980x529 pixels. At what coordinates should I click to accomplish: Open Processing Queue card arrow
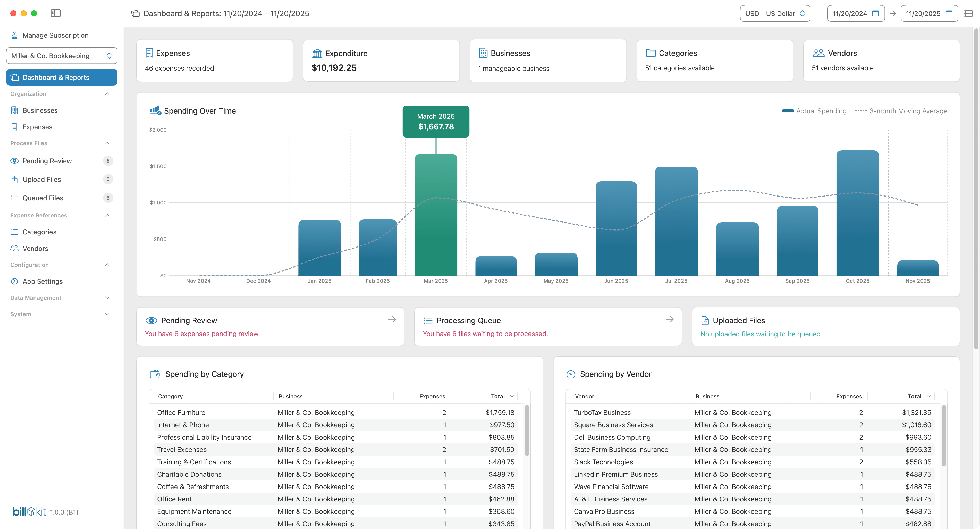pyautogui.click(x=670, y=319)
